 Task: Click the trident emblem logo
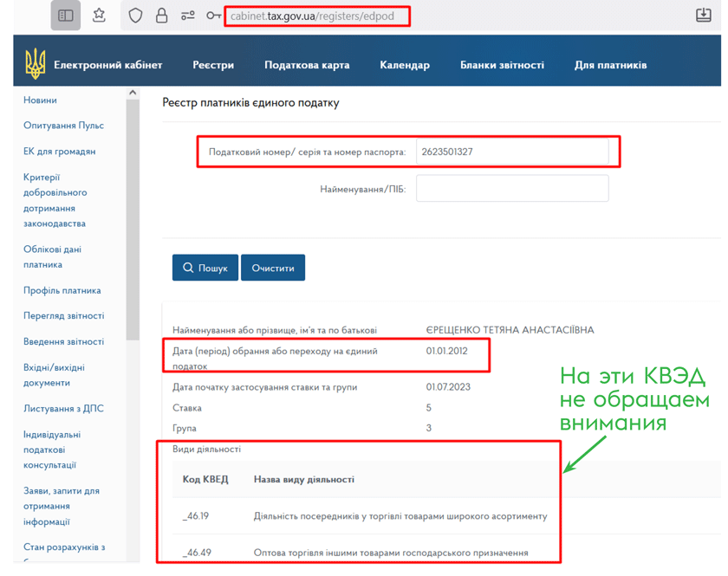pos(36,64)
